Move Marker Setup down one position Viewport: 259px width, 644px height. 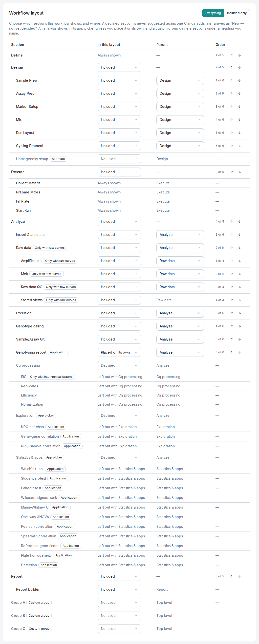pos(239,107)
